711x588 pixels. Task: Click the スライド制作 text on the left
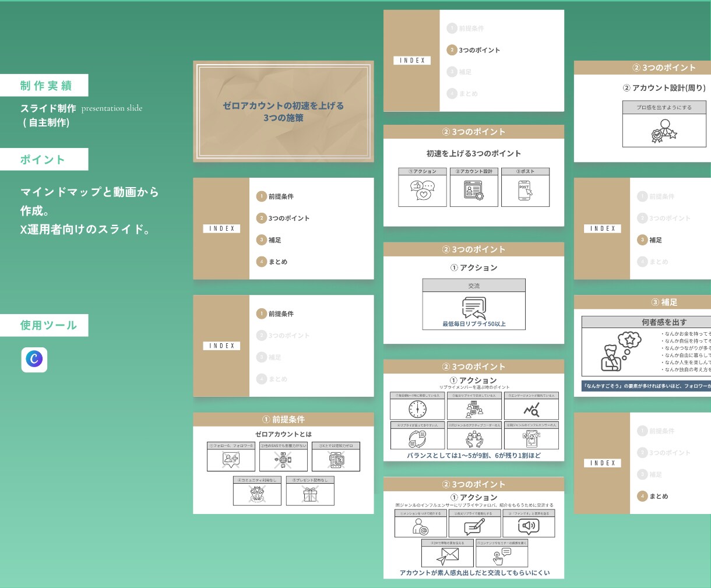point(48,108)
